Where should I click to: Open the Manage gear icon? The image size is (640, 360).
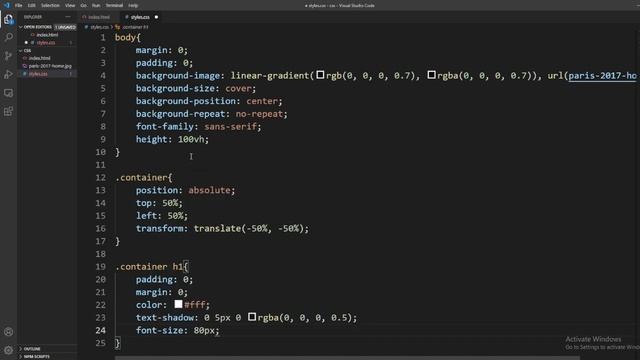[x=8, y=350]
